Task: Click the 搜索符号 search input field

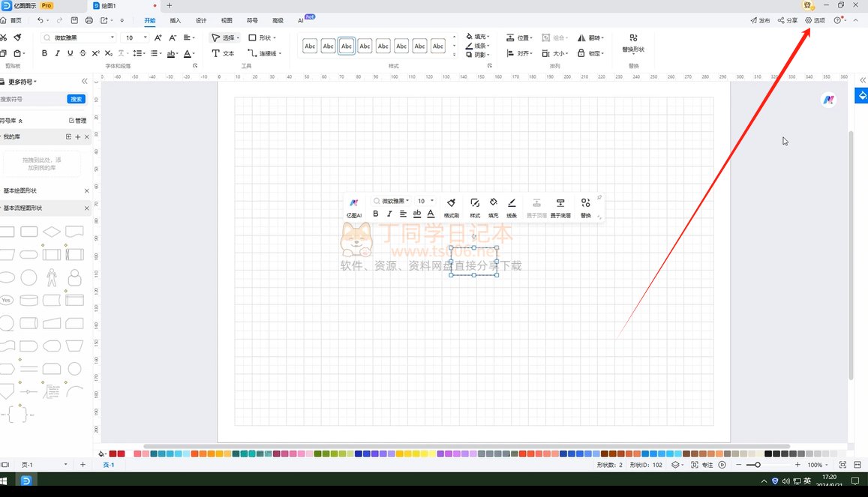Action: tap(32, 99)
